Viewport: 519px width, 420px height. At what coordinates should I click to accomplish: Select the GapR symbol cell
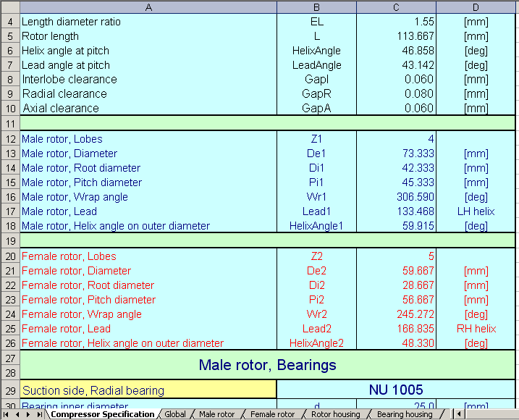pos(316,94)
